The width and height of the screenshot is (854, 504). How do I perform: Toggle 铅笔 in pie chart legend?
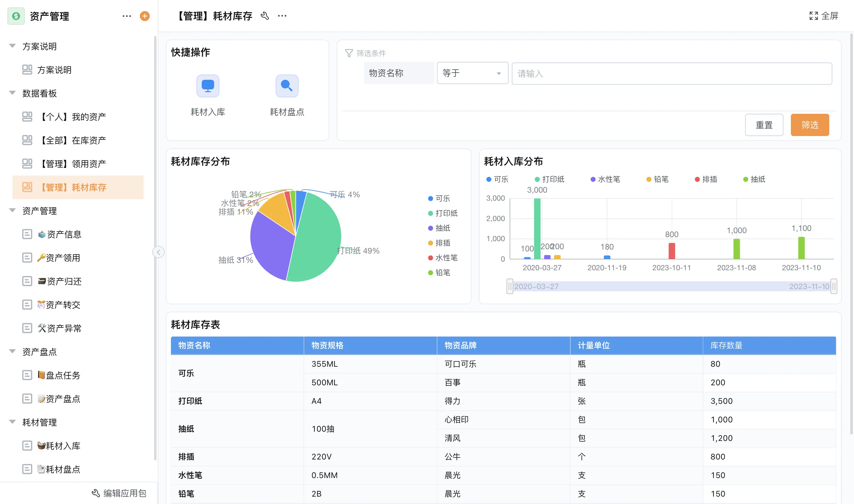coord(439,272)
